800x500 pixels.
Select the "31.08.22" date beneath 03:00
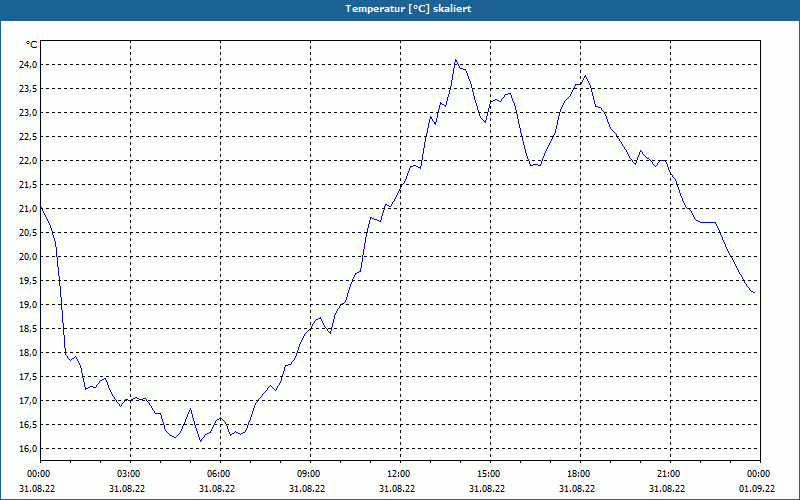127,489
